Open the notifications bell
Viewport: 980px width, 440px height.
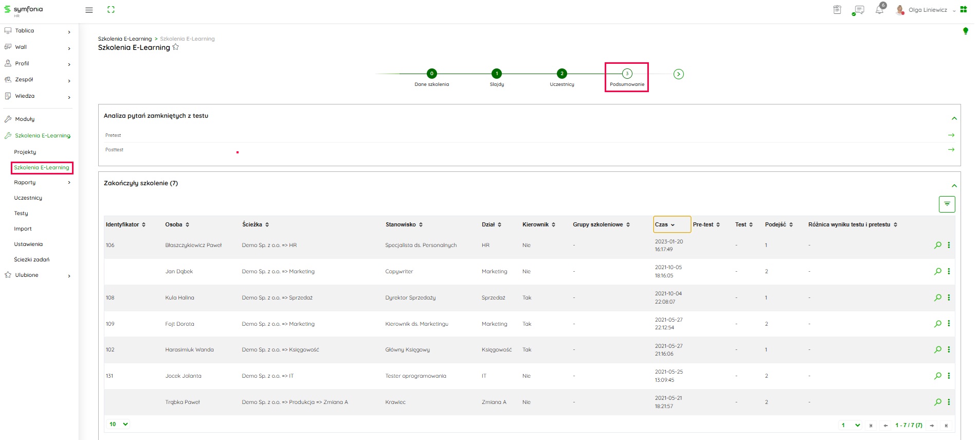point(879,10)
